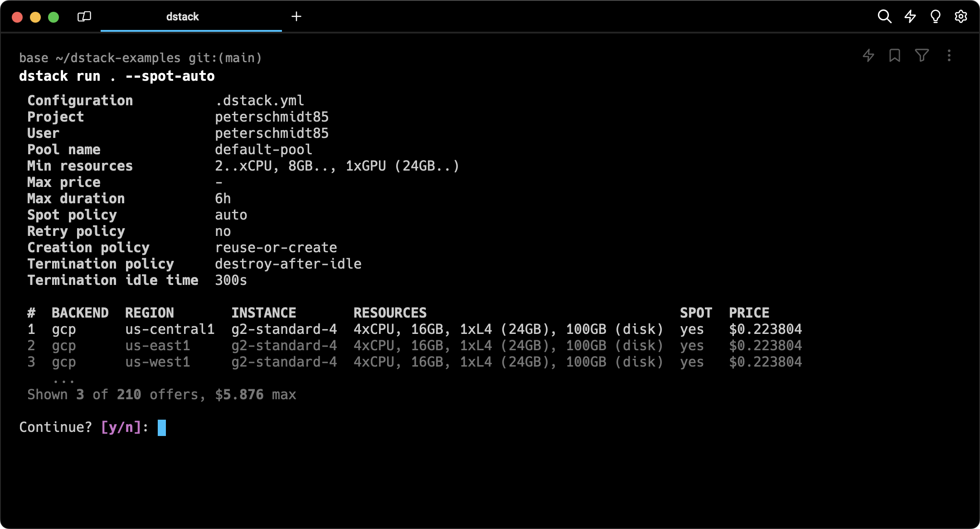The width and height of the screenshot is (980, 529).
Task: Click the us-east1 offer row
Action: (157, 346)
